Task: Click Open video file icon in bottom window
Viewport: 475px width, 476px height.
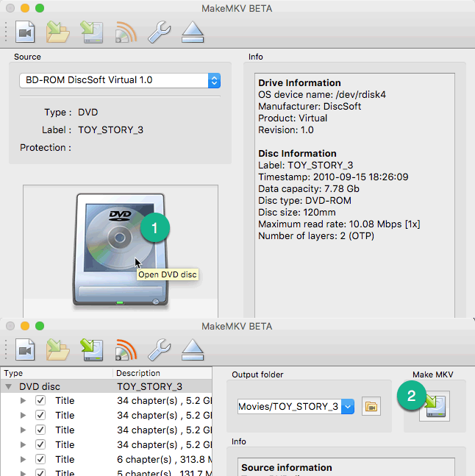Action: (25, 349)
